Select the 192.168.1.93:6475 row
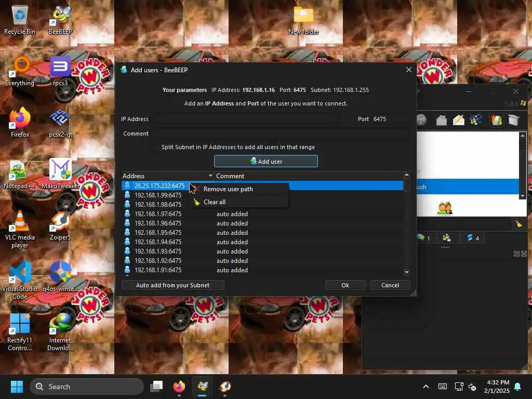The image size is (532, 399). pyautogui.click(x=262, y=251)
